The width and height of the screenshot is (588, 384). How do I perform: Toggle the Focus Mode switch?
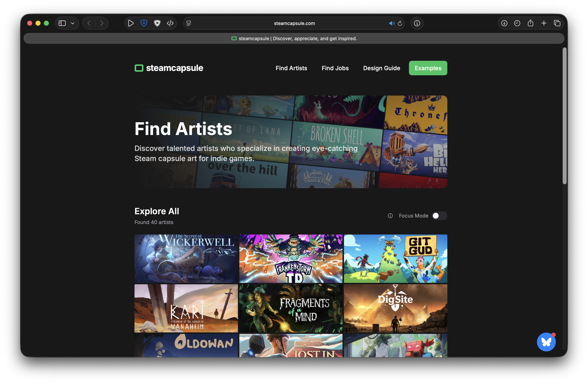tap(439, 216)
